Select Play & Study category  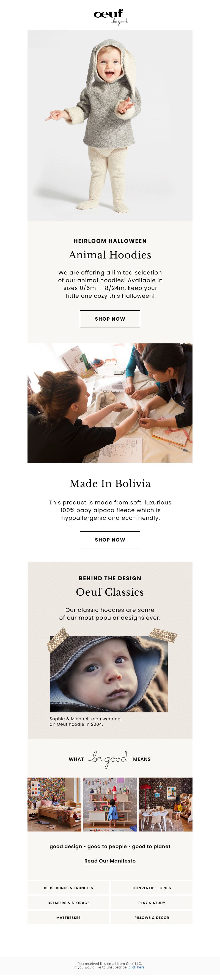(152, 903)
